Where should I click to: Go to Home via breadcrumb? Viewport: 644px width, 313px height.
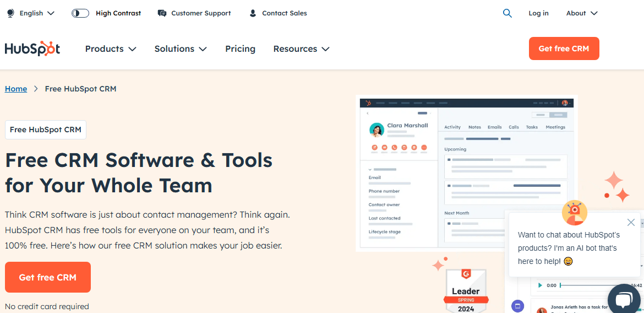pos(16,88)
